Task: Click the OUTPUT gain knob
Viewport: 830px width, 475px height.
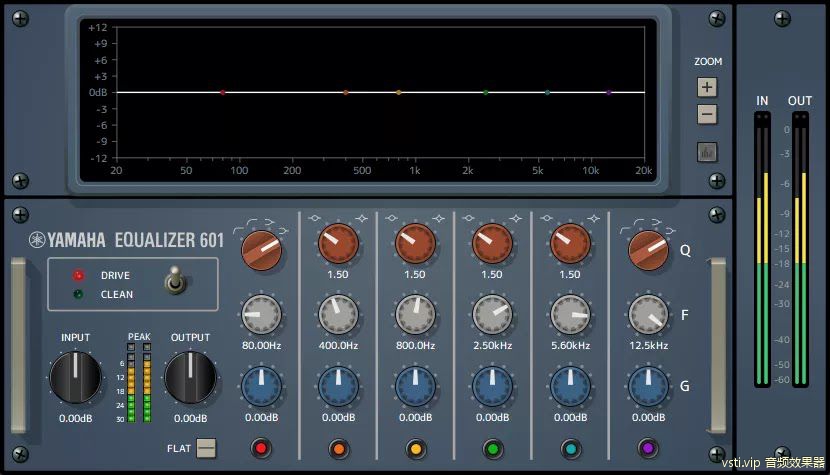Action: click(x=190, y=378)
